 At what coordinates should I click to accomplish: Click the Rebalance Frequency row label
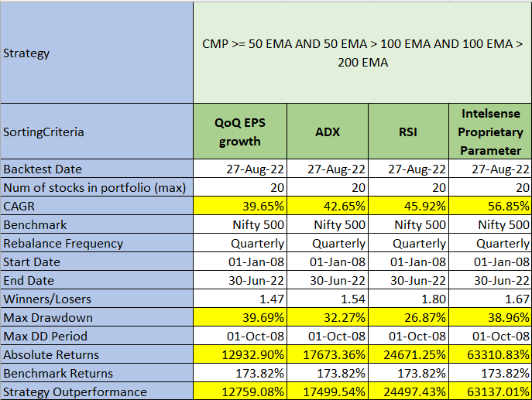point(97,244)
